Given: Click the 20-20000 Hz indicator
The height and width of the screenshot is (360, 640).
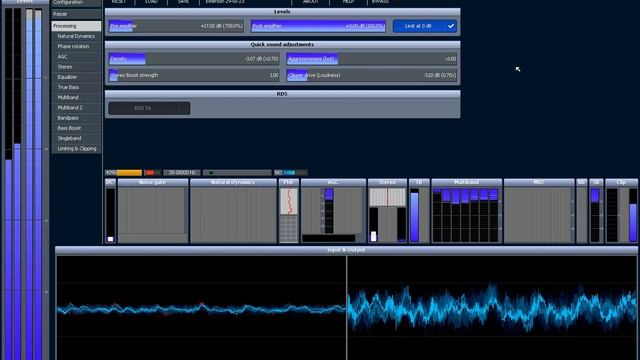Looking at the screenshot, I should pos(182,173).
